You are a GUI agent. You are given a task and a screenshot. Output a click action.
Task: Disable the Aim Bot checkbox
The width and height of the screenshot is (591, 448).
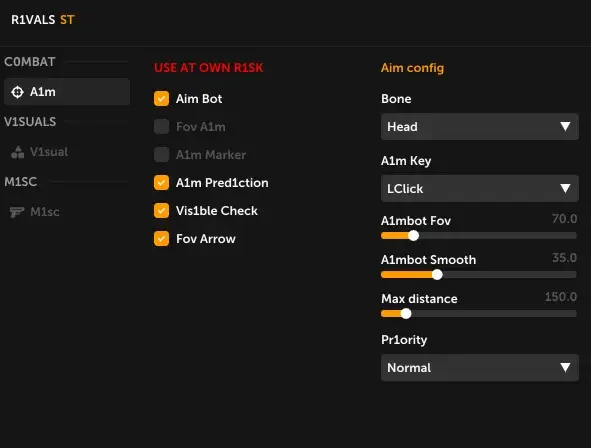[161, 99]
